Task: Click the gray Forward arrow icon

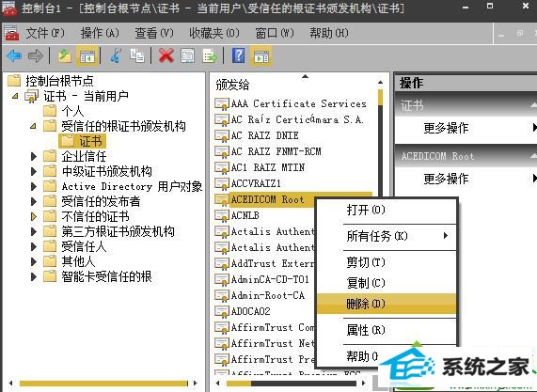Action: (36, 55)
